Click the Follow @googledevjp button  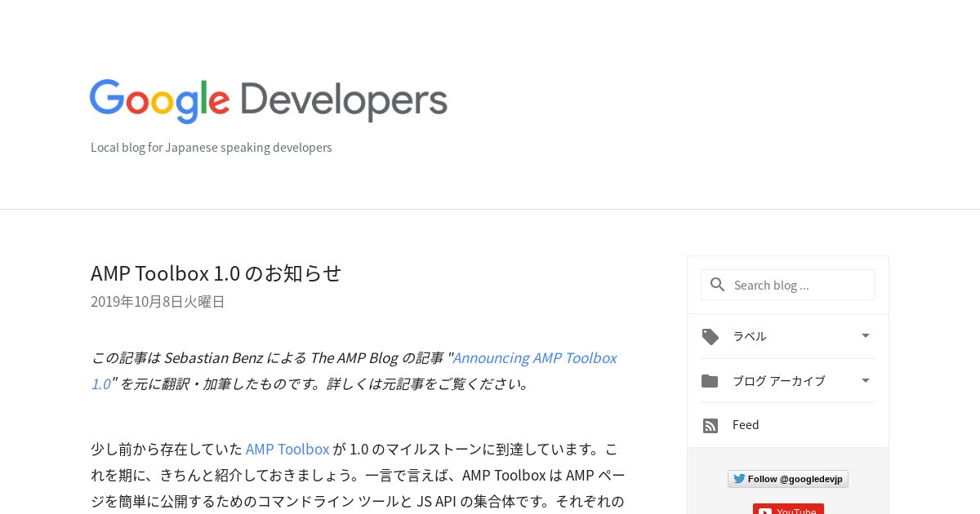point(788,479)
